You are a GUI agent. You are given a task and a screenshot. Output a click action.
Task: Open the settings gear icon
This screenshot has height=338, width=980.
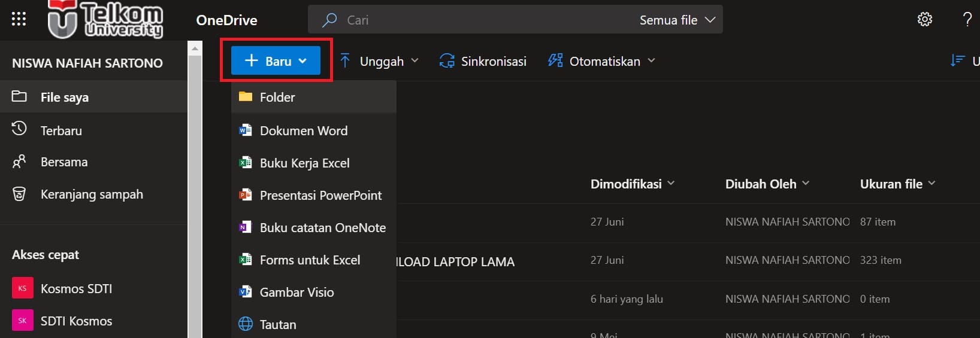pyautogui.click(x=925, y=19)
